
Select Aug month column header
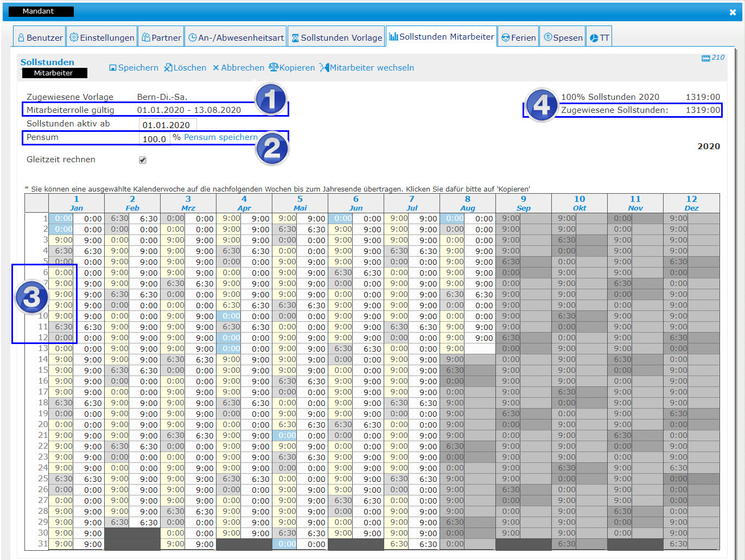(468, 203)
